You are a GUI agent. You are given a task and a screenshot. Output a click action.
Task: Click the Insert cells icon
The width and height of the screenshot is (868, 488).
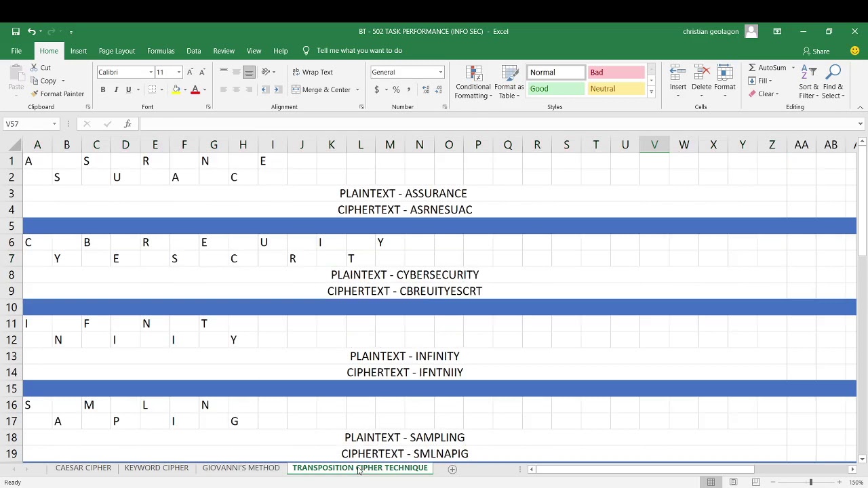(x=677, y=78)
